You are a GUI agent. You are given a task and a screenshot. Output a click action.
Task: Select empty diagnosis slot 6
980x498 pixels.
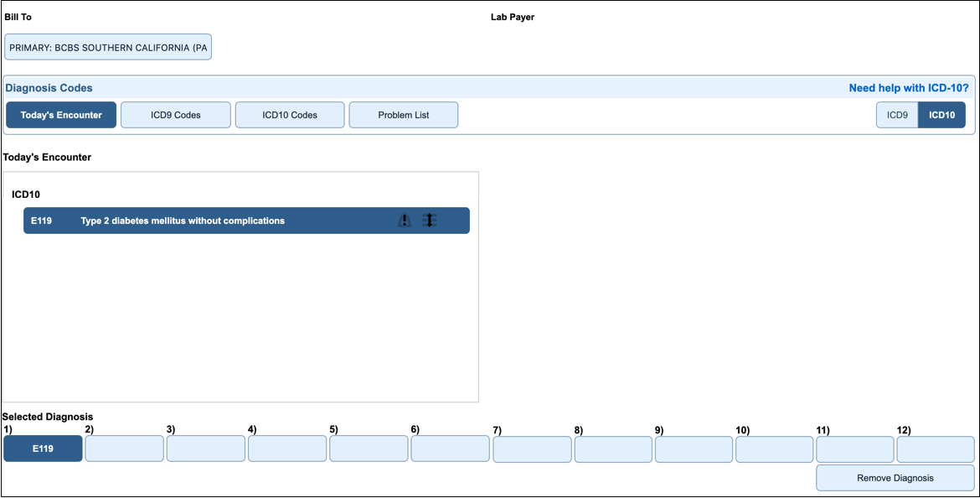point(450,449)
